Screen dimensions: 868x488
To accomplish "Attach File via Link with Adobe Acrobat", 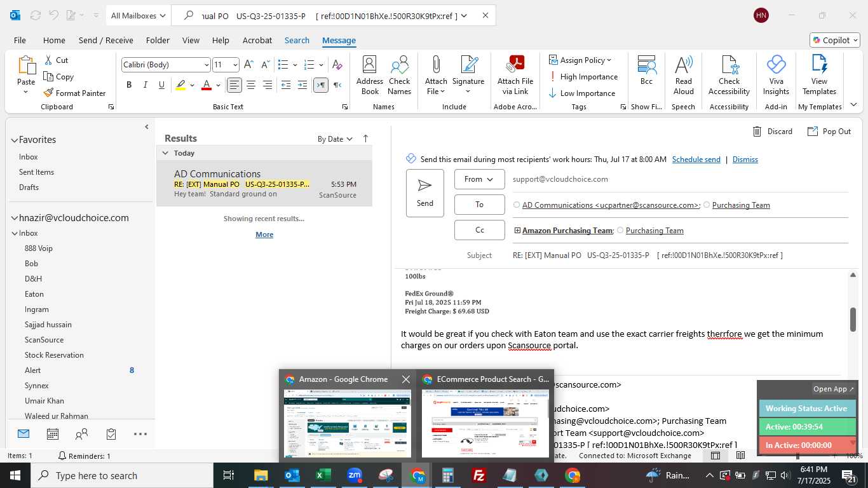I will tap(515, 75).
